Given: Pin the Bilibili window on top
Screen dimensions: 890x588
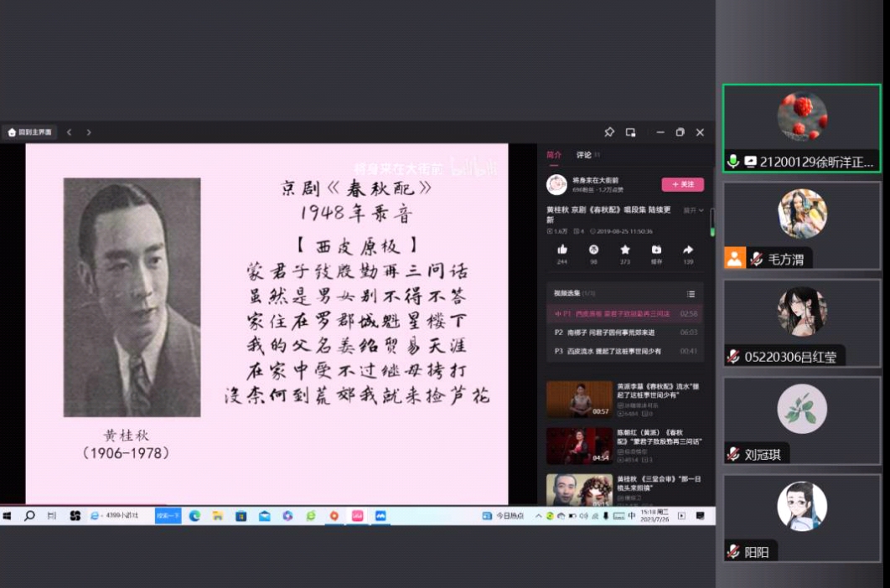Looking at the screenshot, I should tap(609, 132).
